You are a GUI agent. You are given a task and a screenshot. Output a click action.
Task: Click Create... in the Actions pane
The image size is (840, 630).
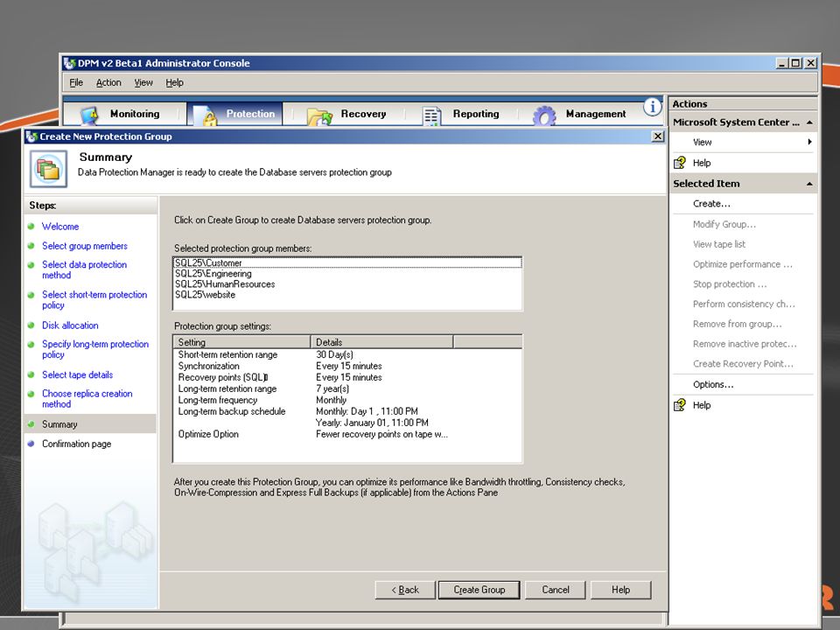point(711,204)
